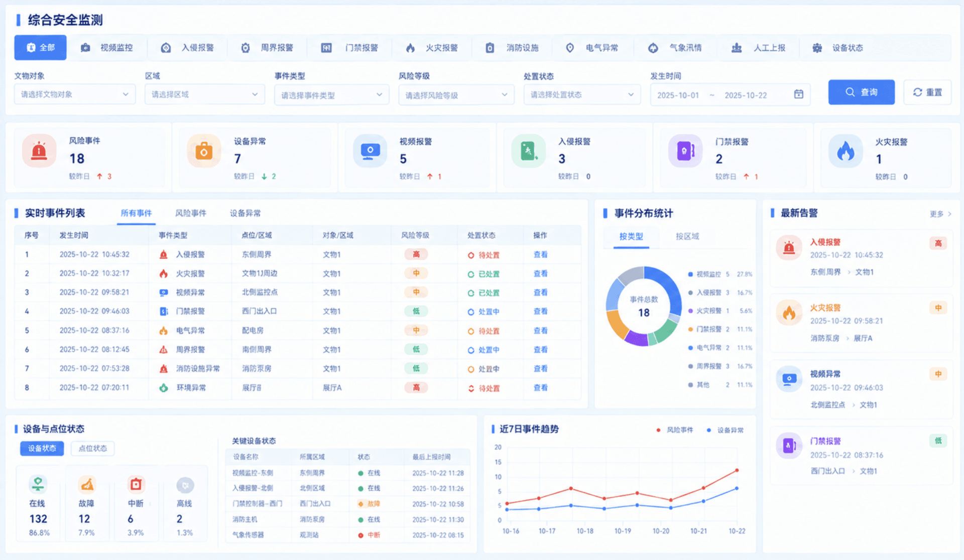Open the 人工上报 category tab
964x560 pixels.
click(758, 48)
